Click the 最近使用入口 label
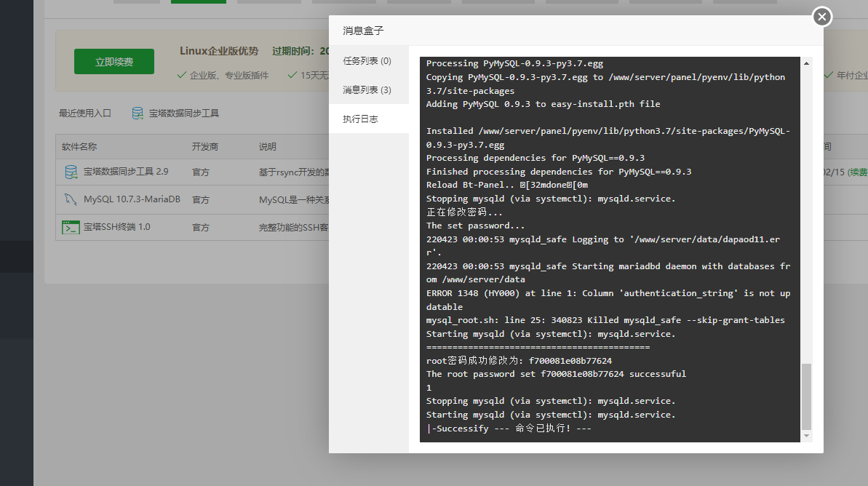This screenshot has width=868, height=486. coord(85,113)
